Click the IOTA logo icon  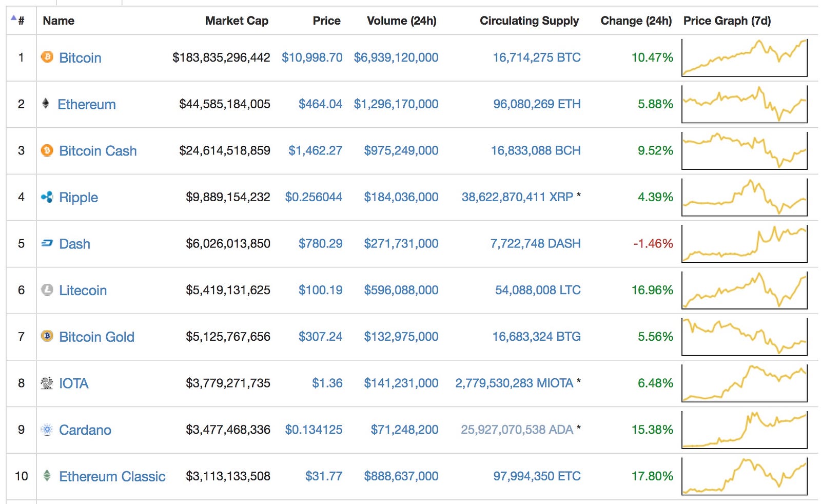coord(47,383)
